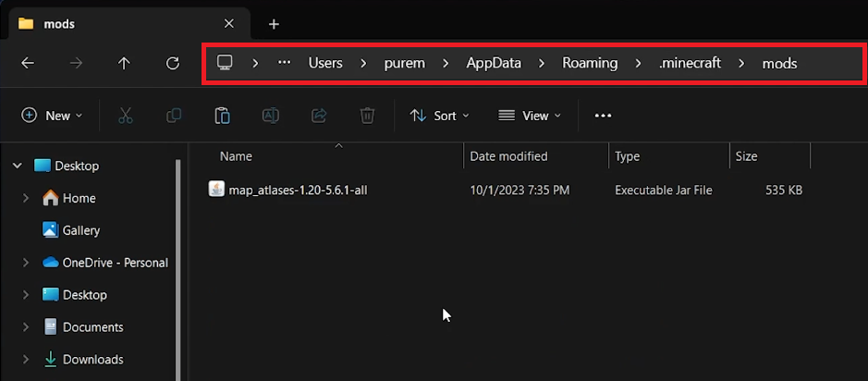
Task: Open Downloads in the navigation pane
Action: (x=92, y=360)
